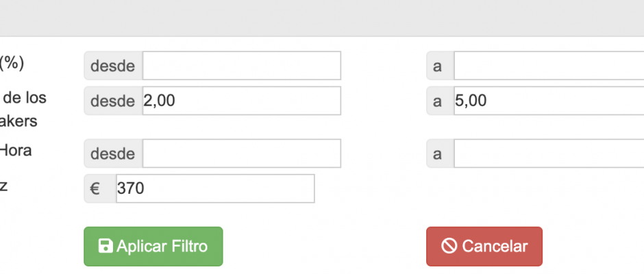The height and width of the screenshot is (274, 644).
Task: Click the floppy disk icon on Aplicar Filtro
Action: 106,246
